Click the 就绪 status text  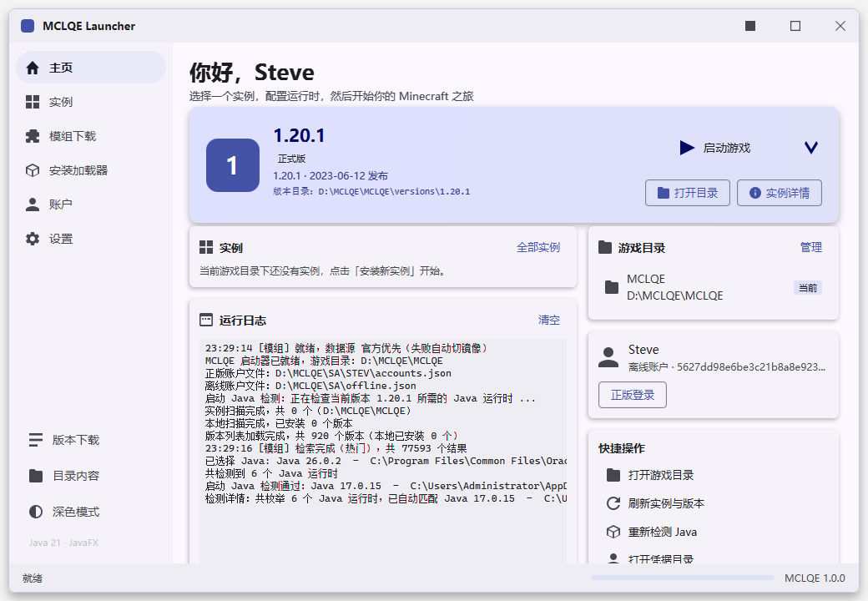33,578
